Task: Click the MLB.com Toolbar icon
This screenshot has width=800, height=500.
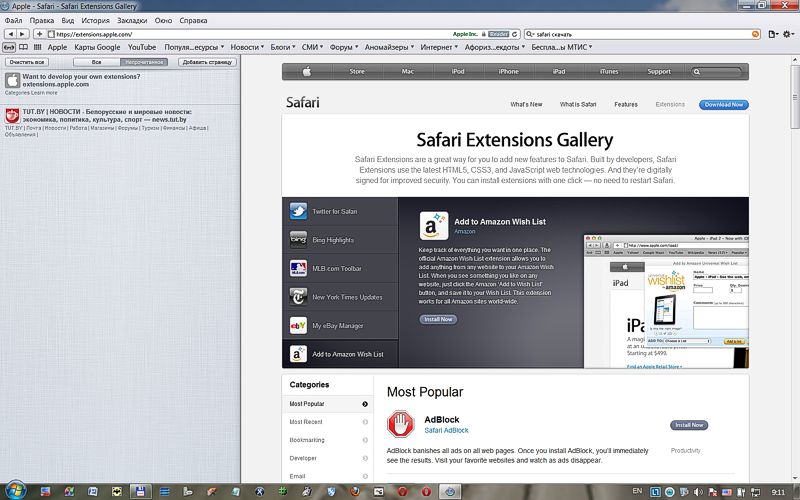Action: click(x=298, y=268)
